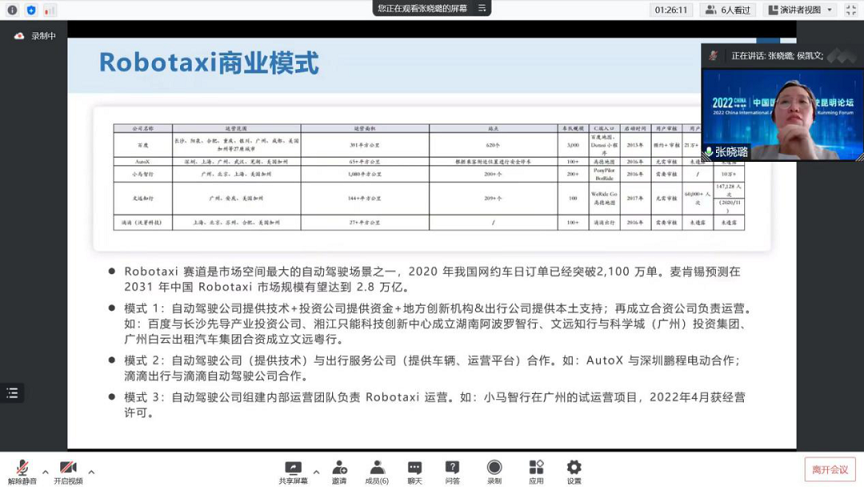Screen dimensions: 864x487
Task: Open the 邀请 invite dialog
Action: 339,472
